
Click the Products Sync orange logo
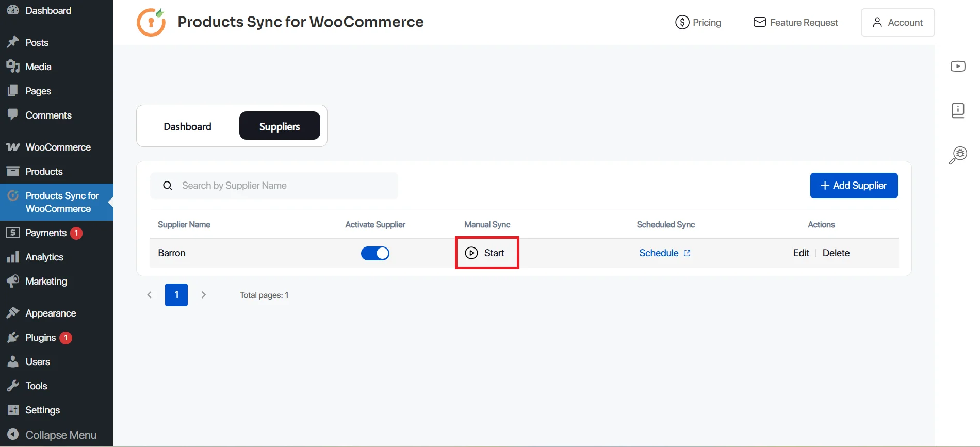tap(151, 22)
